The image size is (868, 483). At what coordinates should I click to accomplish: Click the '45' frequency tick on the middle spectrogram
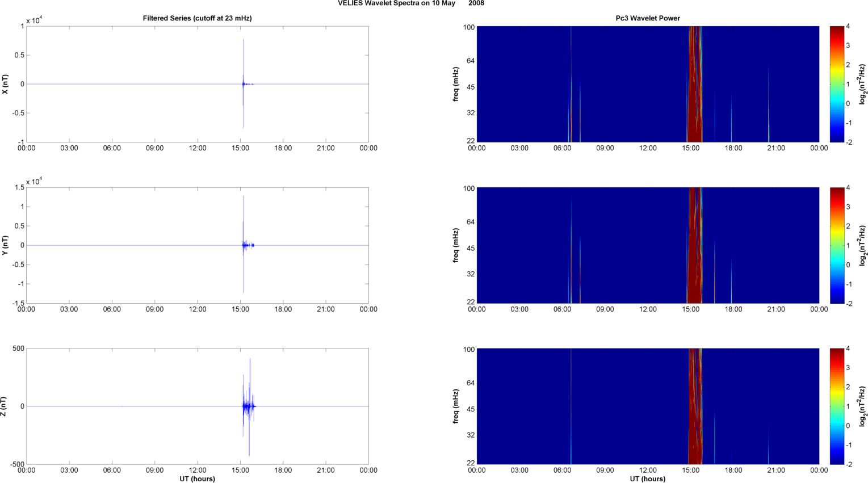[471, 248]
